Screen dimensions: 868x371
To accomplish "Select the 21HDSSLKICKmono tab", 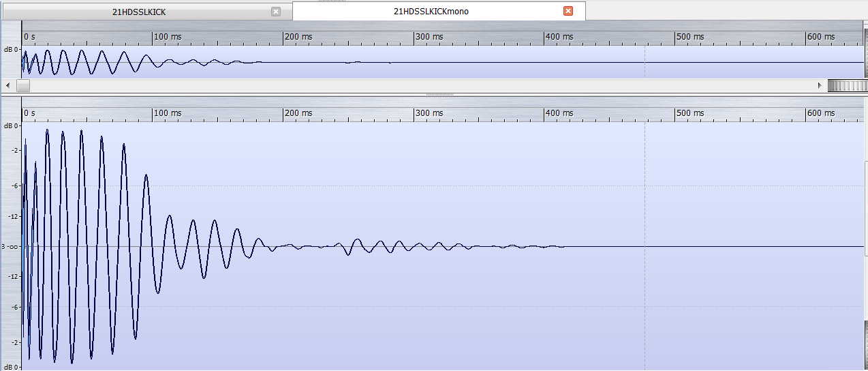I will point(431,12).
